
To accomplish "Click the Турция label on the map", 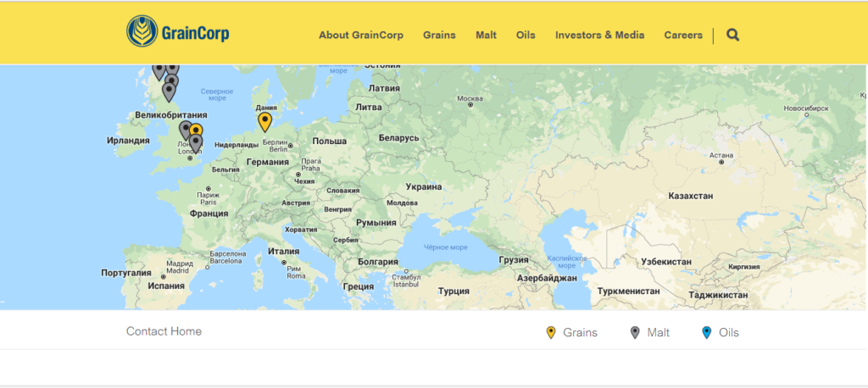I will [x=454, y=291].
